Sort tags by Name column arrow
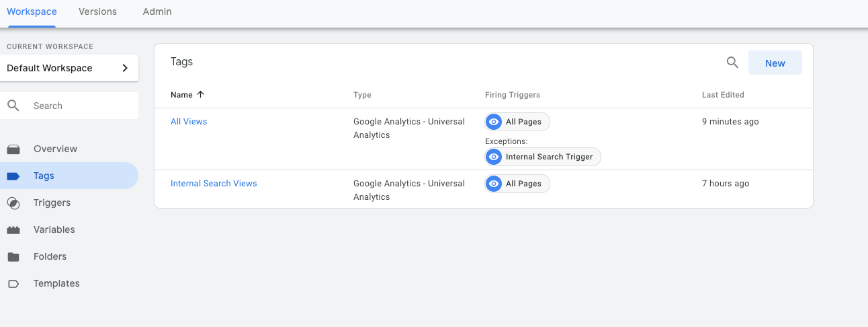Viewport: 868px width, 327px height. [200, 95]
